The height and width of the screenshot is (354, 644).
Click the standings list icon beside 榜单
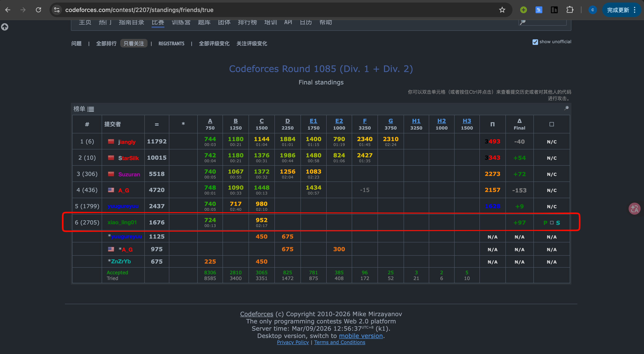click(91, 109)
